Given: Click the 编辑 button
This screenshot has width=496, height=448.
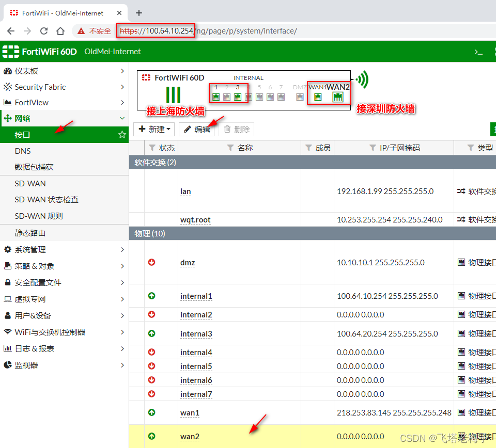Looking at the screenshot, I should 196,129.
